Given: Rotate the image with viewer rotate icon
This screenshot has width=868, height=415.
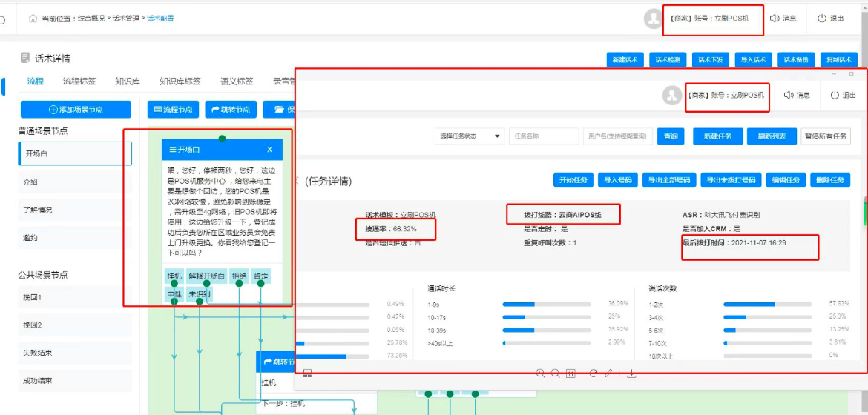Looking at the screenshot, I should click(593, 373).
